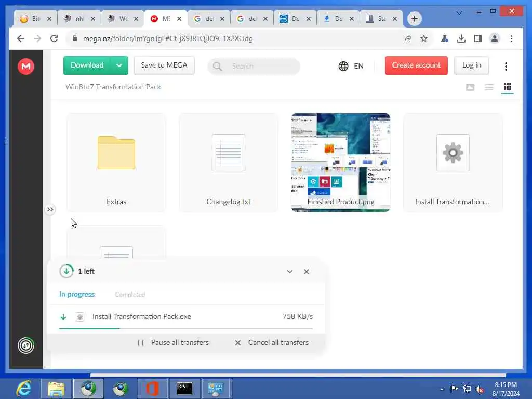Image resolution: width=532 pixels, height=399 pixels.
Task: Open File Explorer from taskbar
Action: [56, 389]
